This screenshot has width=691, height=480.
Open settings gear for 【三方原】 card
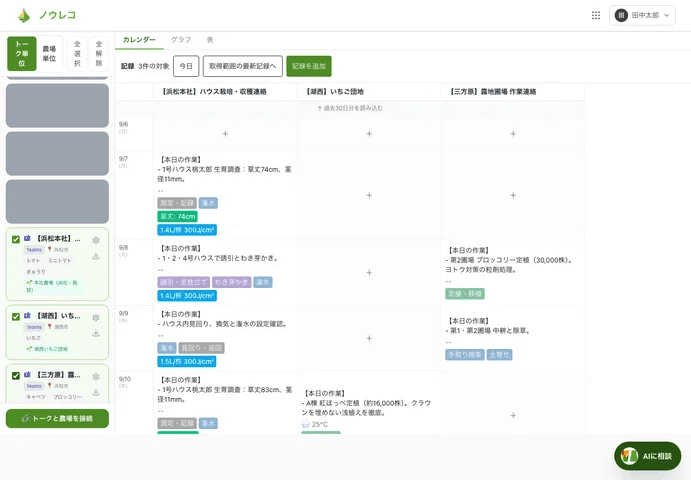click(96, 377)
